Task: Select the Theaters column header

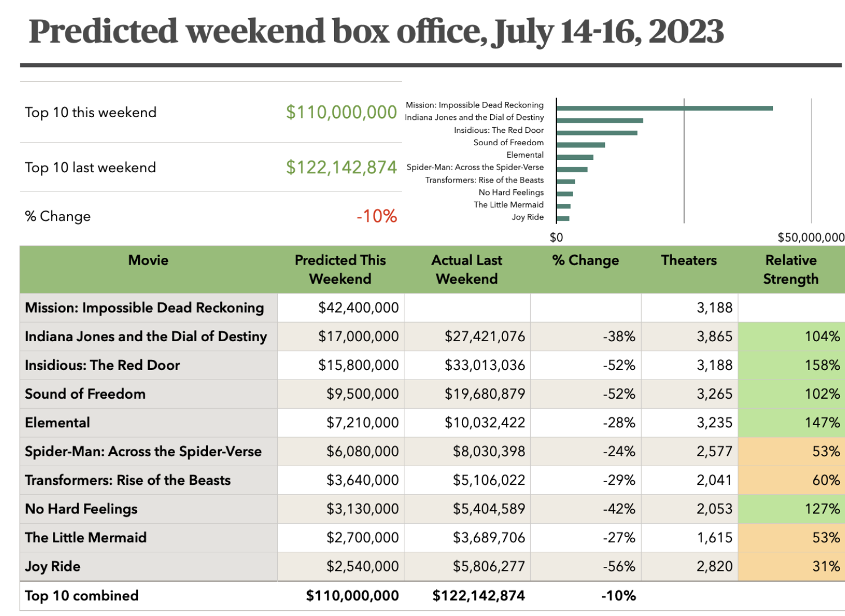Action: pos(688,260)
